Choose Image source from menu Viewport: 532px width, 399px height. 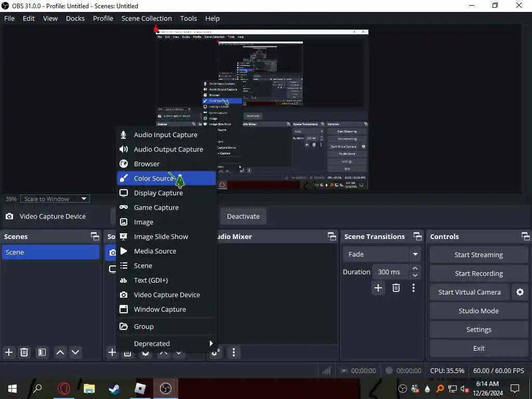pos(166,222)
